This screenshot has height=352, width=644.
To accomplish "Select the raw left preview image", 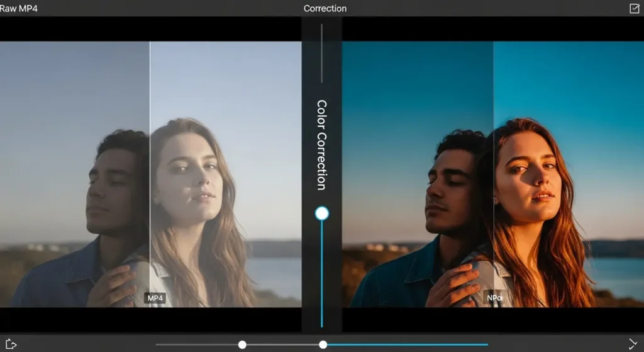I will click(151, 174).
